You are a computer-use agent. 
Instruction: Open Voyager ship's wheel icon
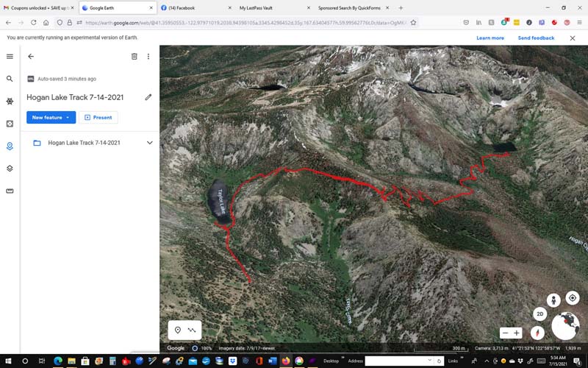10,102
